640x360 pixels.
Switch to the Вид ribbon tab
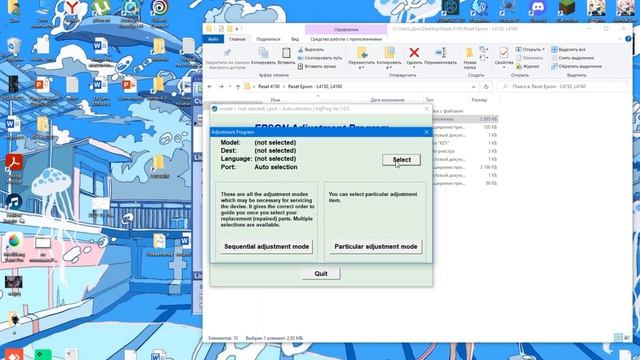tap(295, 39)
